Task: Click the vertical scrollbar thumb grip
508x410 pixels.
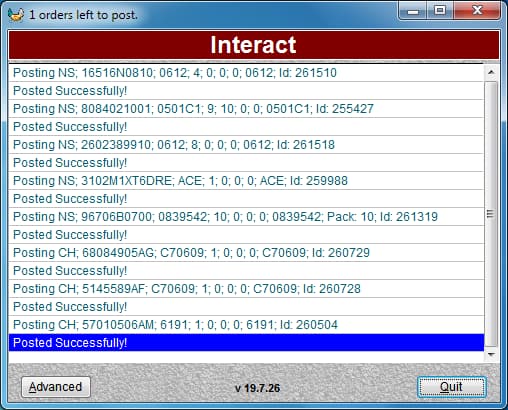Action: [x=490, y=214]
